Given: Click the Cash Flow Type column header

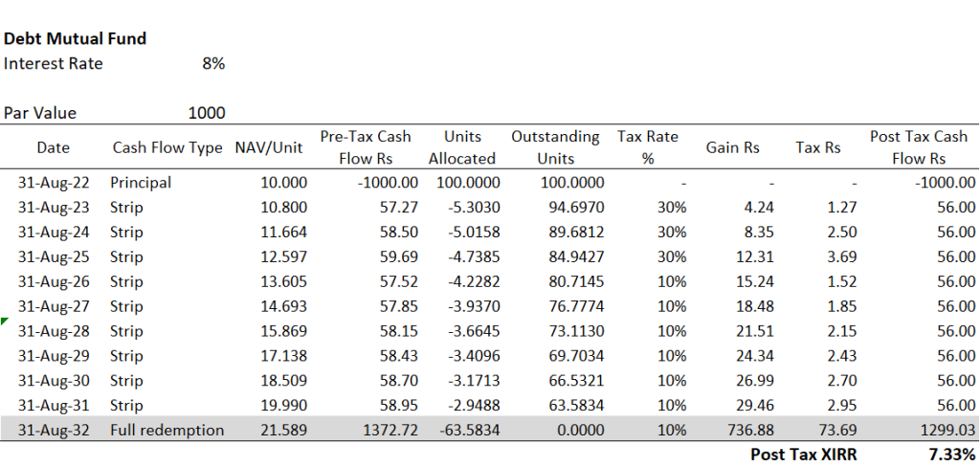Looking at the screenshot, I should point(167,147).
